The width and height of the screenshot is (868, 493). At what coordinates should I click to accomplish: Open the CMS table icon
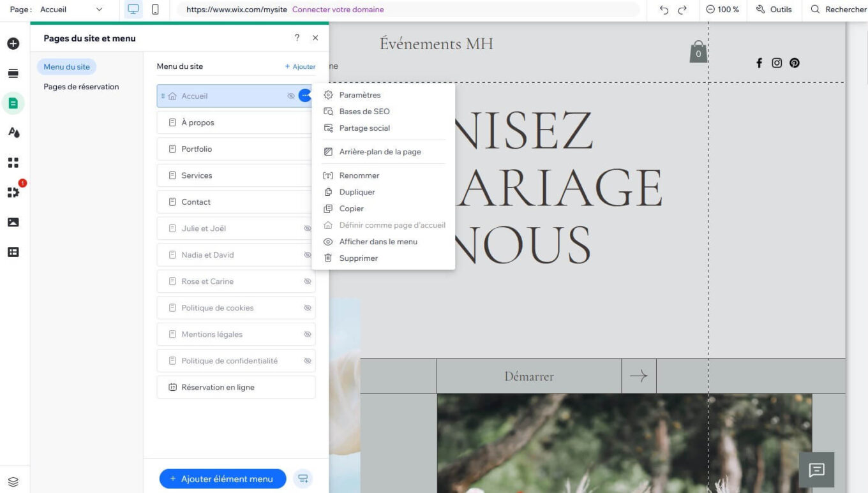click(x=13, y=252)
